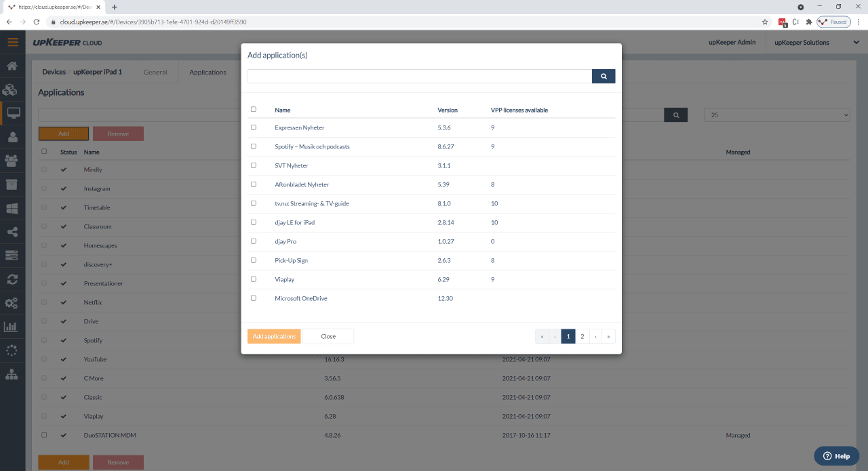This screenshot has width=868, height=471.
Task: Open the settings gears sidebar icon
Action: pos(12,302)
